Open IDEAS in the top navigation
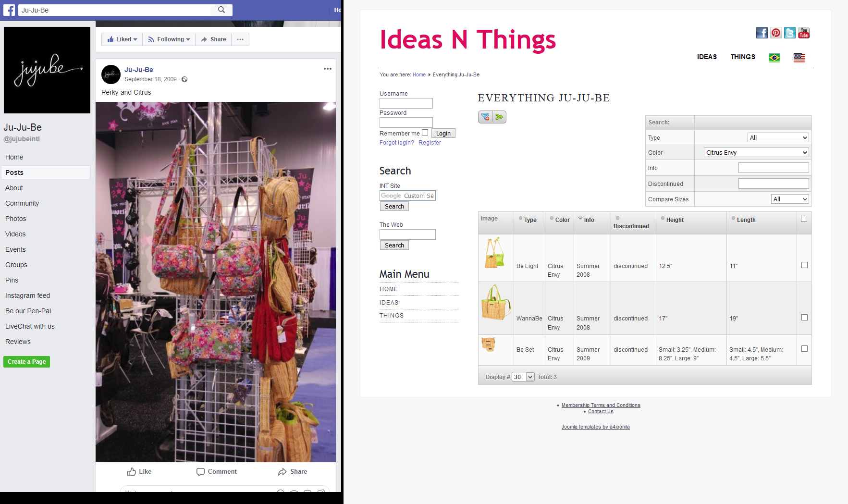 pos(707,57)
